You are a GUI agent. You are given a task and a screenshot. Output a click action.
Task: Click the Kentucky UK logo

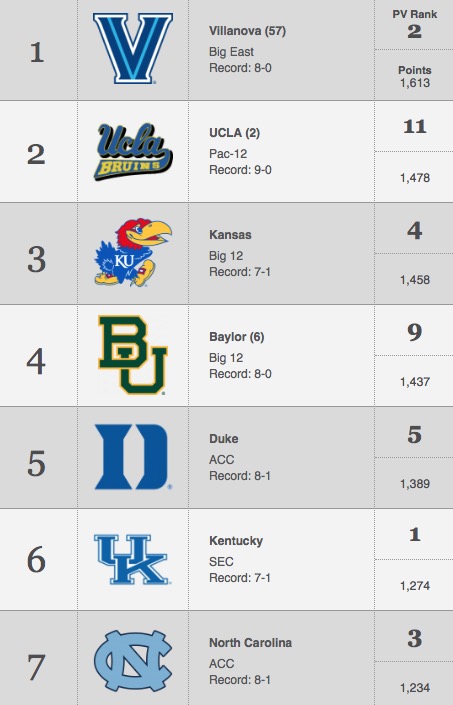pyautogui.click(x=132, y=559)
